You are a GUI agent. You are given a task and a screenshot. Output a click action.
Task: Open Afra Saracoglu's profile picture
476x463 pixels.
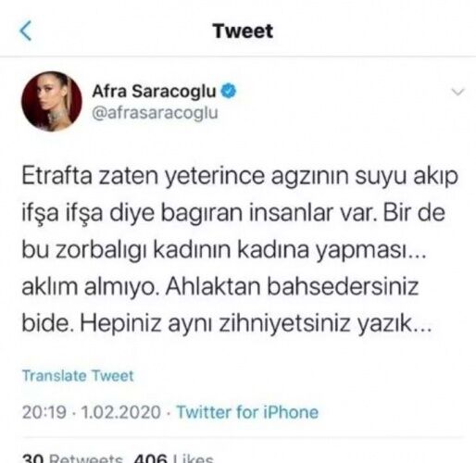[52, 102]
